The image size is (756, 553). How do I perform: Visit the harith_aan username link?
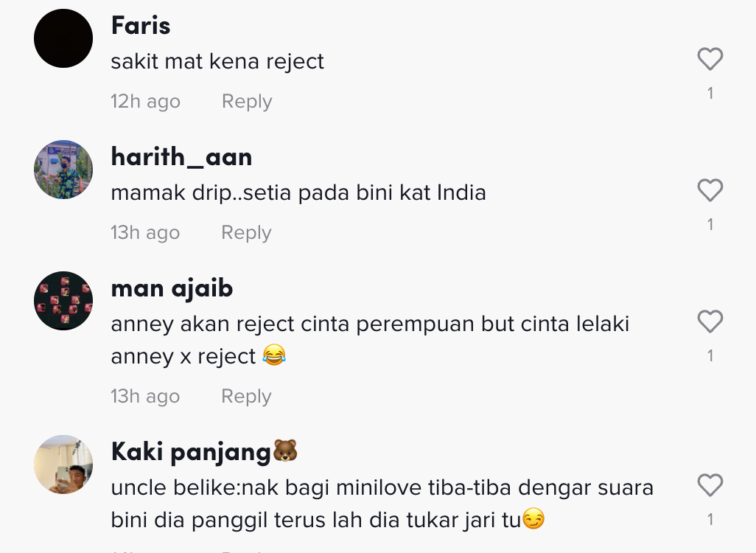pyautogui.click(x=181, y=157)
